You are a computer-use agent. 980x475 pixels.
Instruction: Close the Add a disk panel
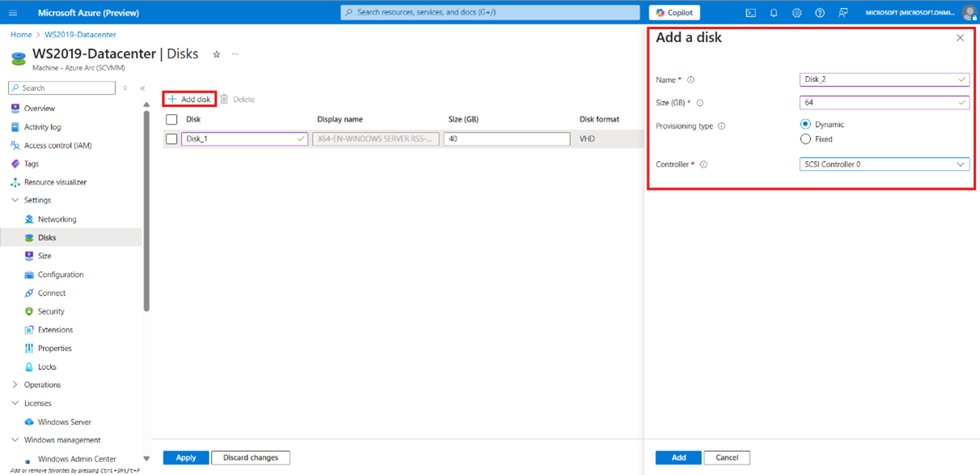tap(960, 38)
